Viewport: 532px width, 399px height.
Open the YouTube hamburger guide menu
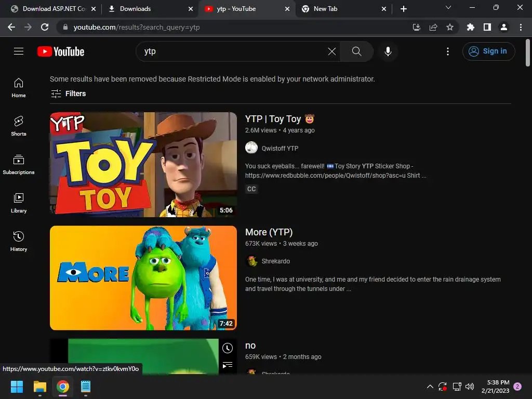pos(19,51)
